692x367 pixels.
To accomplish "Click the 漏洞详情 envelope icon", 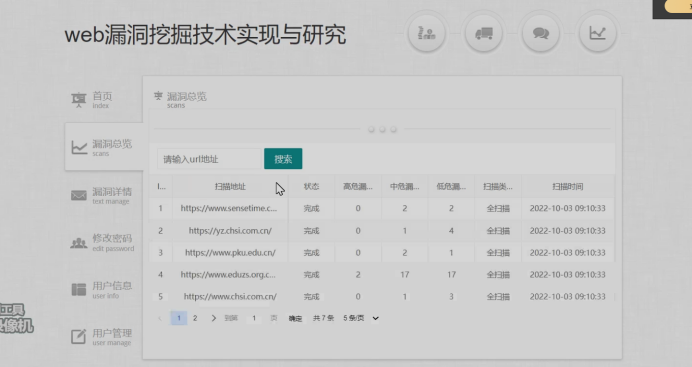I will (x=79, y=195).
